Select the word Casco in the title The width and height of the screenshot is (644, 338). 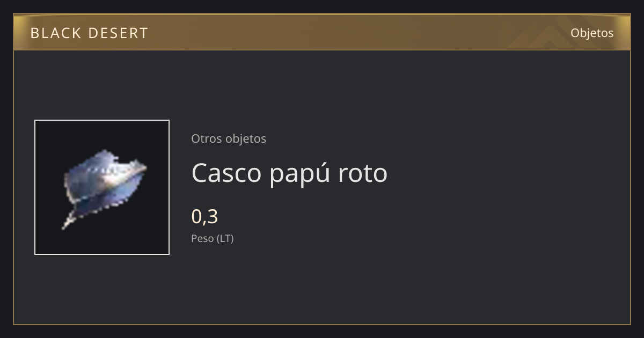click(x=226, y=173)
